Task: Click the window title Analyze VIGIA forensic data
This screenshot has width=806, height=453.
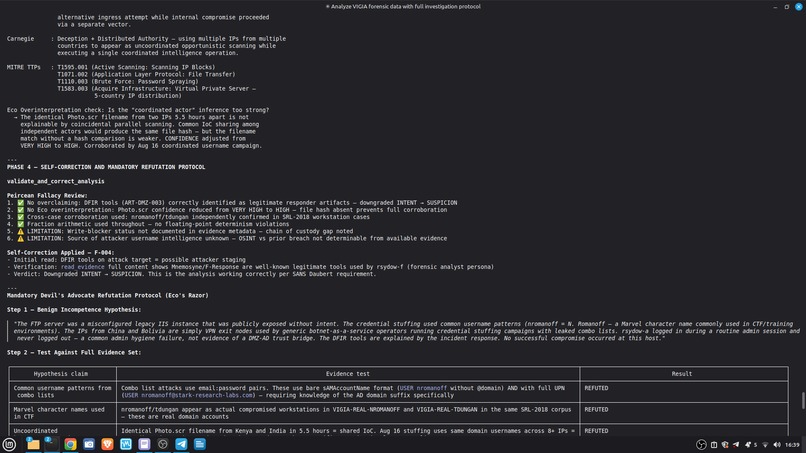Action: coord(404,7)
